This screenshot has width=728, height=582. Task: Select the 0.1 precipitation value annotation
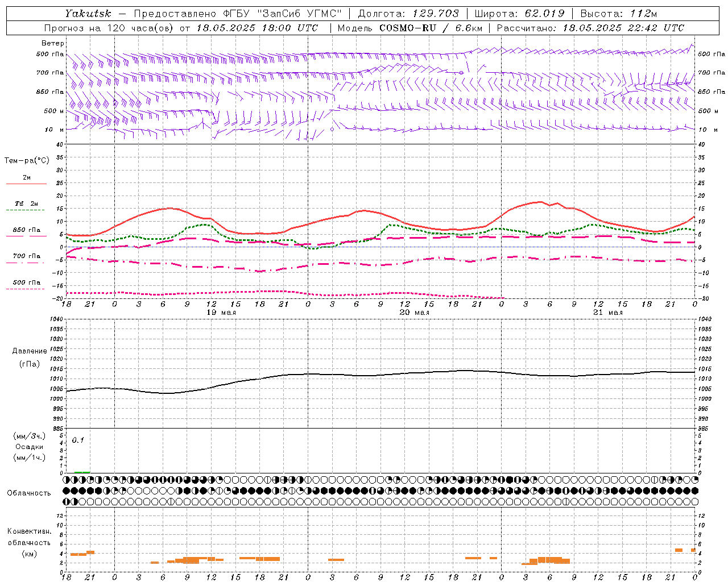pos(78,440)
